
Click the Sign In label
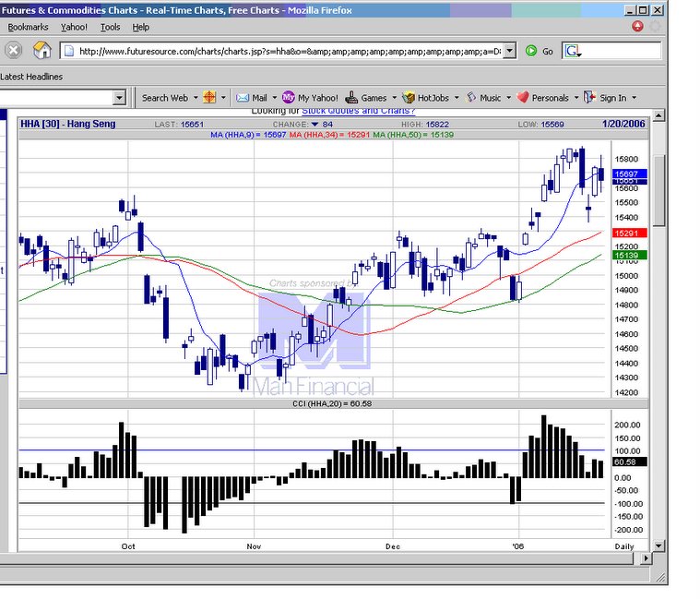point(613,98)
